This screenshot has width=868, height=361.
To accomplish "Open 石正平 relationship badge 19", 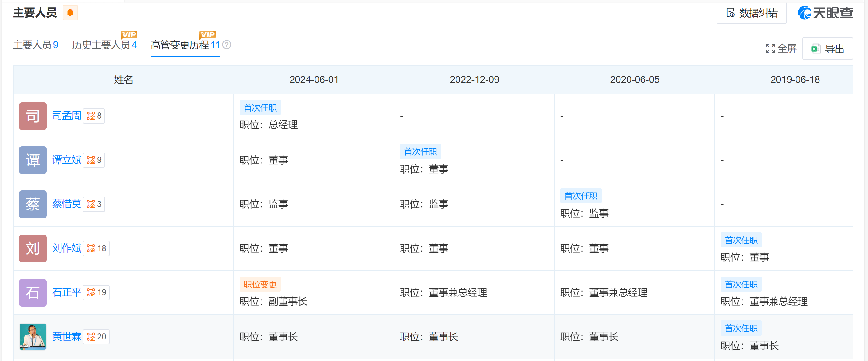I will coord(96,292).
